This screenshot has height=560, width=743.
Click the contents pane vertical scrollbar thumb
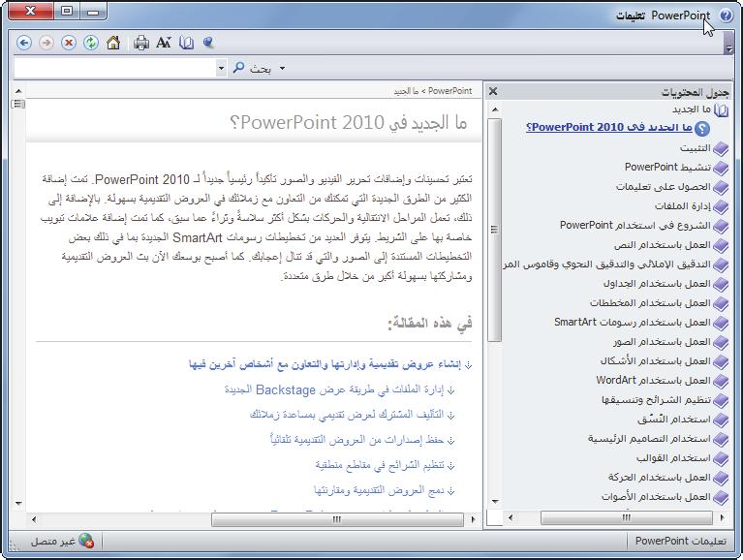point(494,230)
